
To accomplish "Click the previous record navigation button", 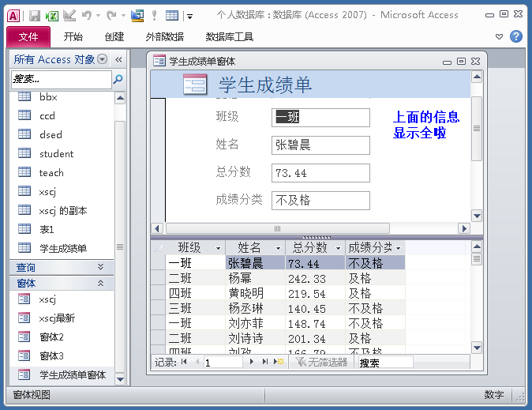I will (x=197, y=362).
